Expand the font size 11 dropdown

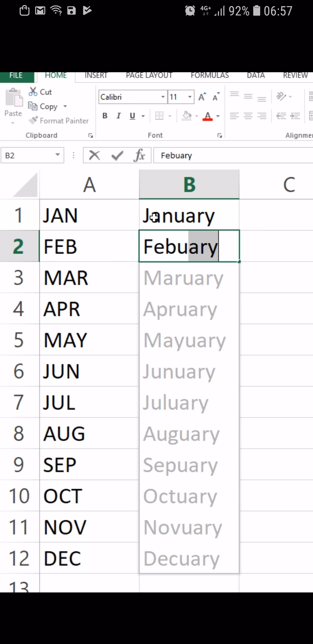click(190, 97)
